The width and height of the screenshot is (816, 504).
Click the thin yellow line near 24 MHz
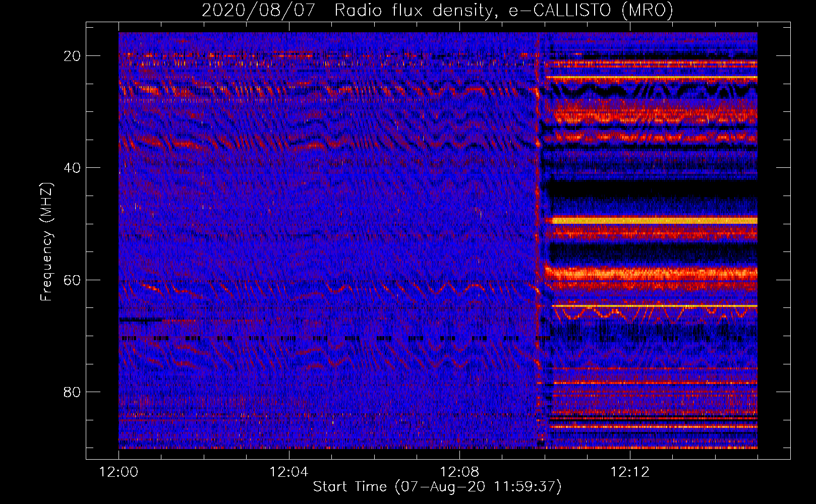(652, 77)
